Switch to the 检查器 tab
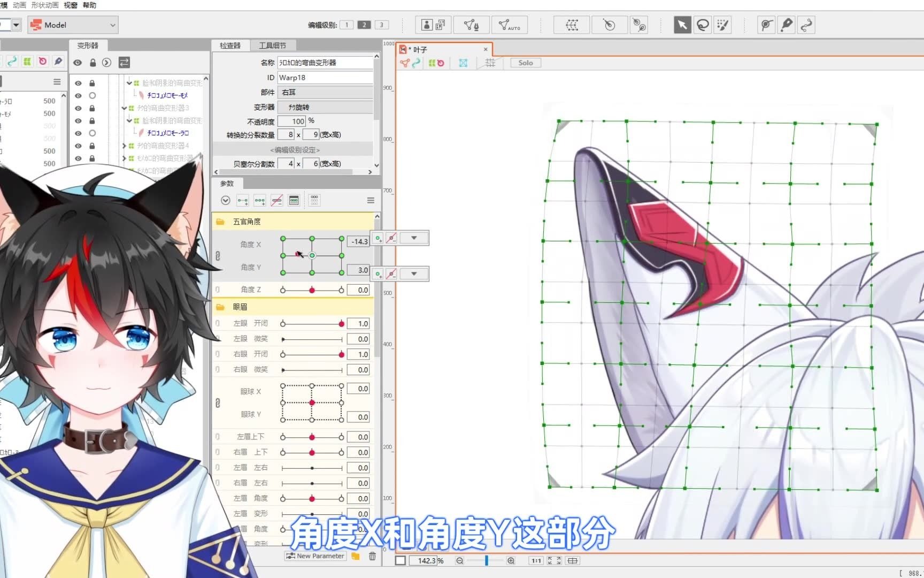 230,45
